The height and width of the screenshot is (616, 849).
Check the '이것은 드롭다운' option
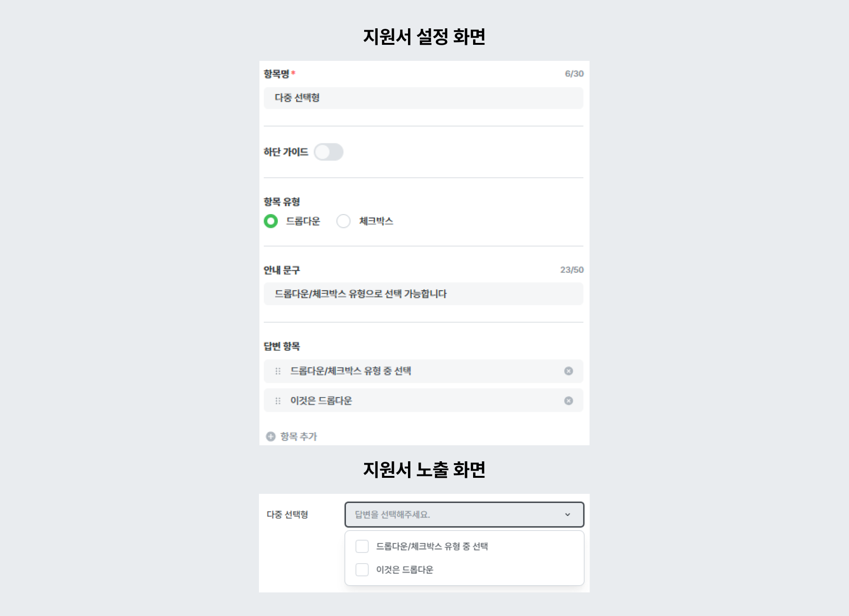362,570
